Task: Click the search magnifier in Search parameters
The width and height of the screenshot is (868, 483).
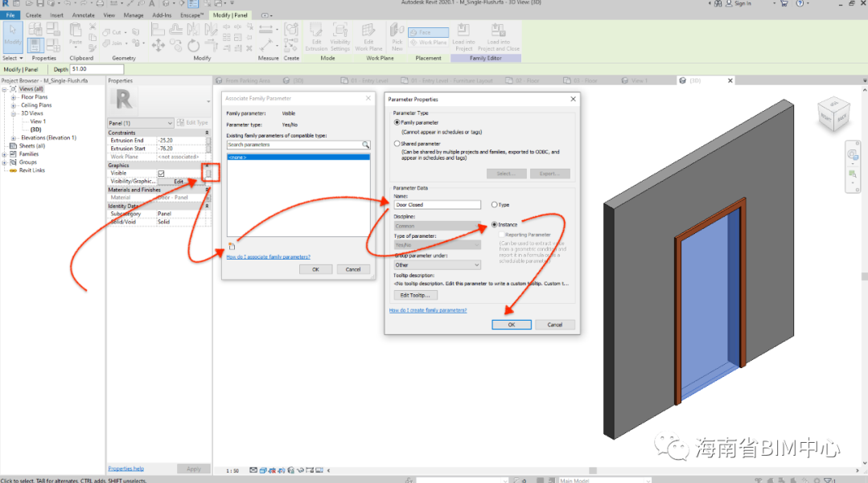Action: click(365, 145)
